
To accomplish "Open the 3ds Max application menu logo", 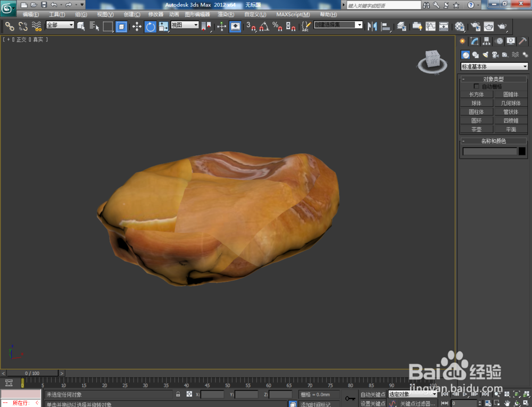I will (x=7, y=8).
